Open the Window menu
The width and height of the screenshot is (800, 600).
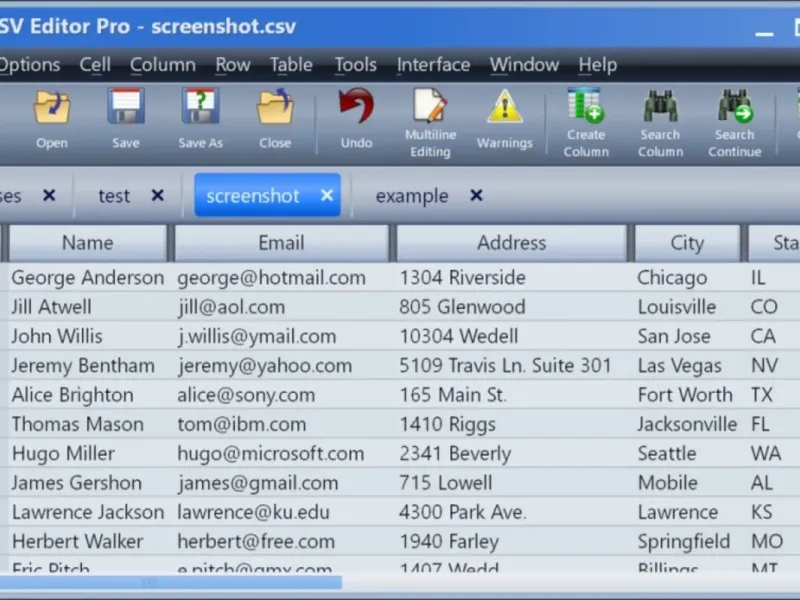(524, 65)
